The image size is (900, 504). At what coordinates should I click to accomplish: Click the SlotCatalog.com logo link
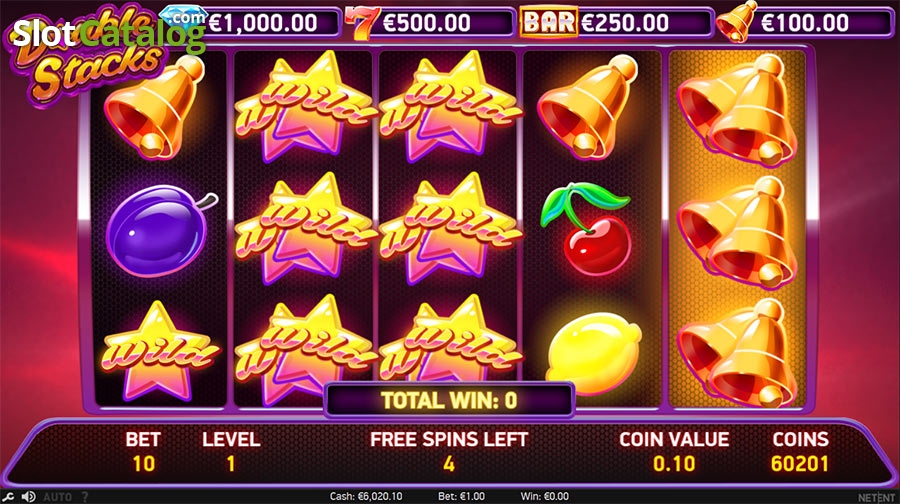[109, 33]
